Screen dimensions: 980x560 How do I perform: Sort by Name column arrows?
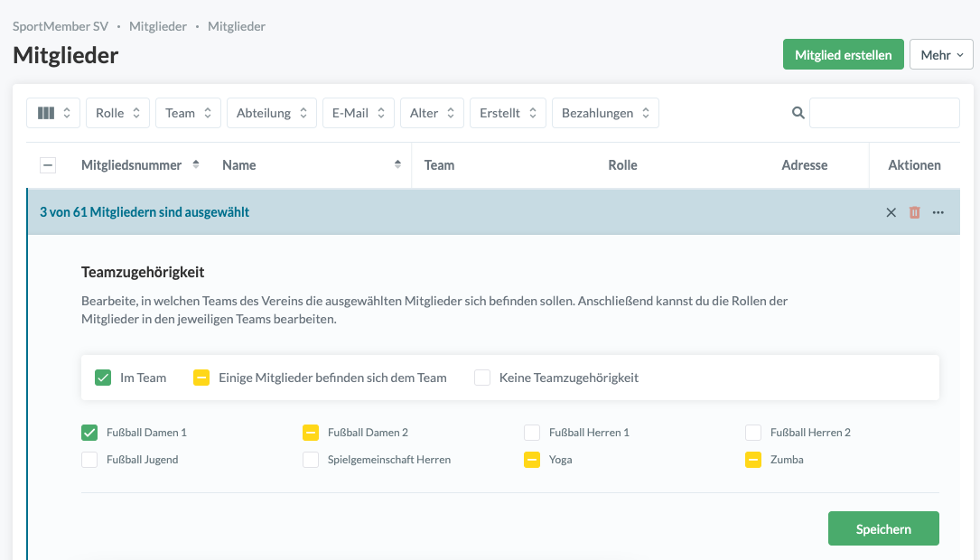(397, 164)
